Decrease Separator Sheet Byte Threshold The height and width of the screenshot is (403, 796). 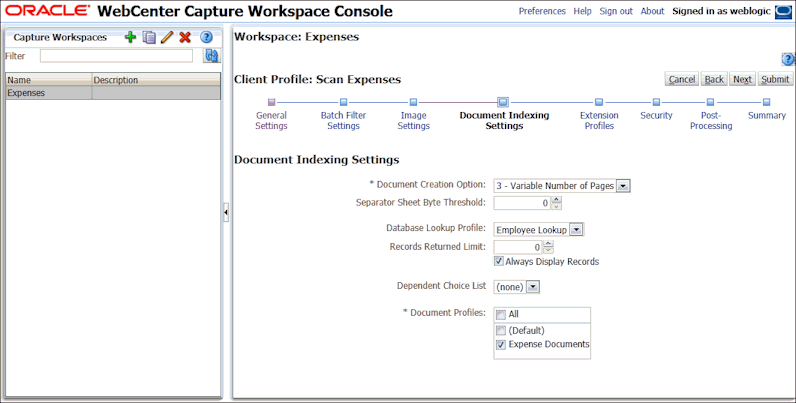(x=556, y=206)
